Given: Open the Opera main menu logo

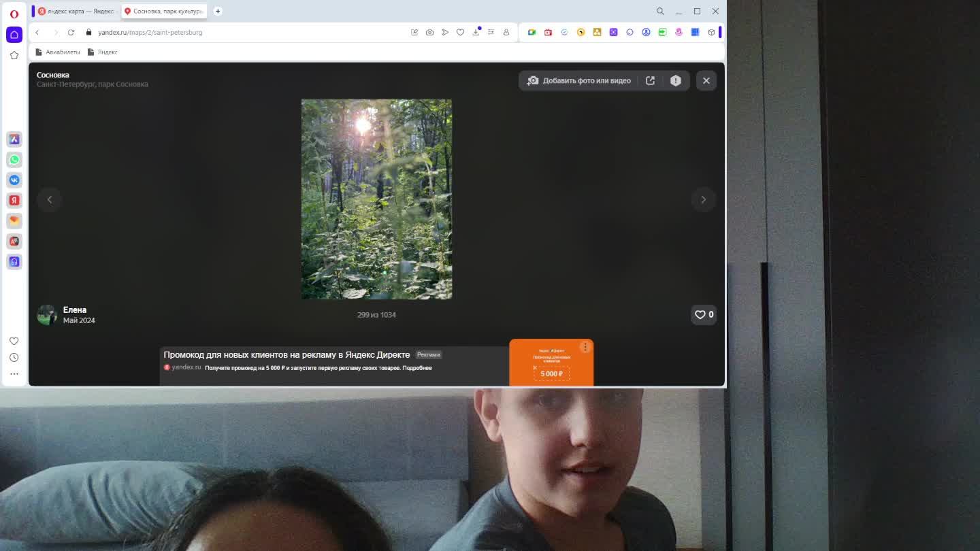Looking at the screenshot, I should (14, 14).
